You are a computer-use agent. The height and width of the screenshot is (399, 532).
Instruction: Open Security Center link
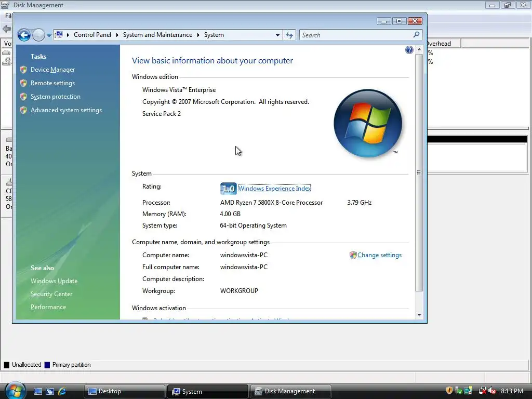[51, 294]
